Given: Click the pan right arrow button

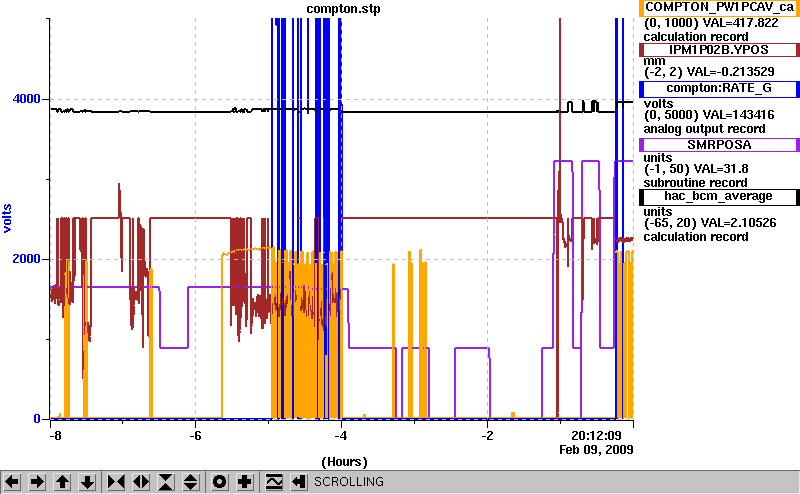Looking at the screenshot, I should pyautogui.click(x=37, y=482).
